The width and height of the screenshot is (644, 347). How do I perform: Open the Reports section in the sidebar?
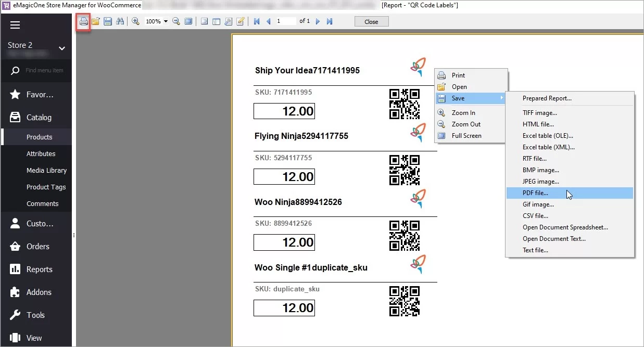click(39, 269)
